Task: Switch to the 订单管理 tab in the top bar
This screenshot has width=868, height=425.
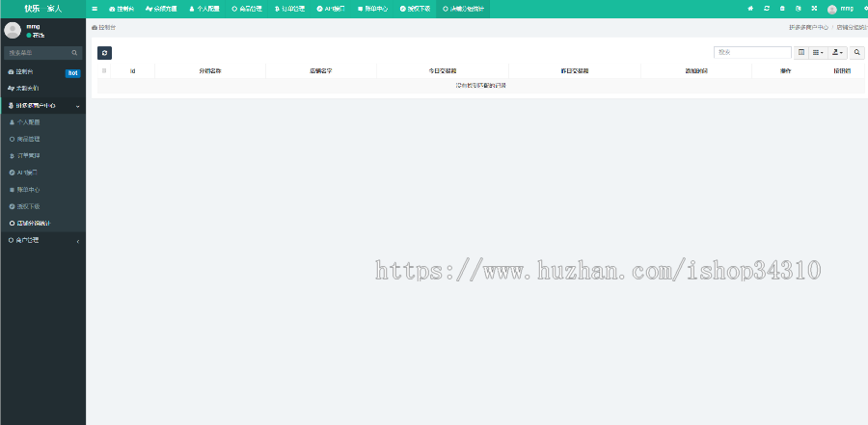Action: (x=289, y=9)
